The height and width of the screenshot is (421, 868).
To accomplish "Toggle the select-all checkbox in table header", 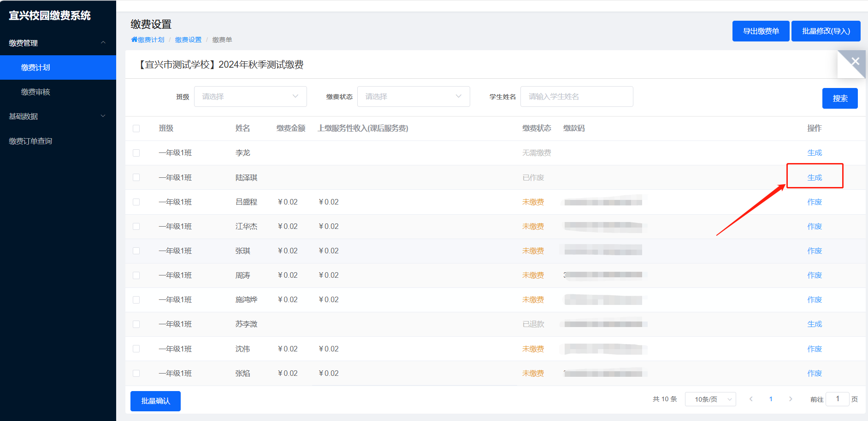I will (136, 129).
